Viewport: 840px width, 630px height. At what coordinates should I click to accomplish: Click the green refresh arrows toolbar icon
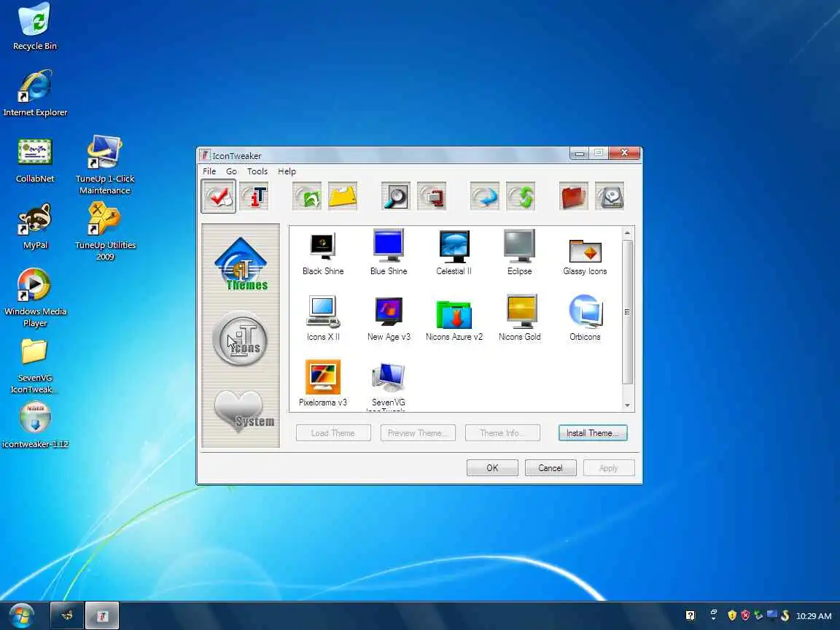(521, 196)
